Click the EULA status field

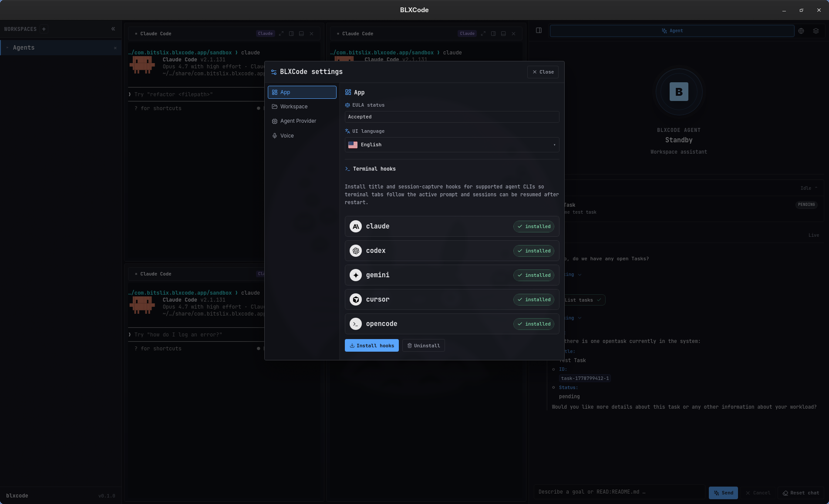tap(452, 117)
